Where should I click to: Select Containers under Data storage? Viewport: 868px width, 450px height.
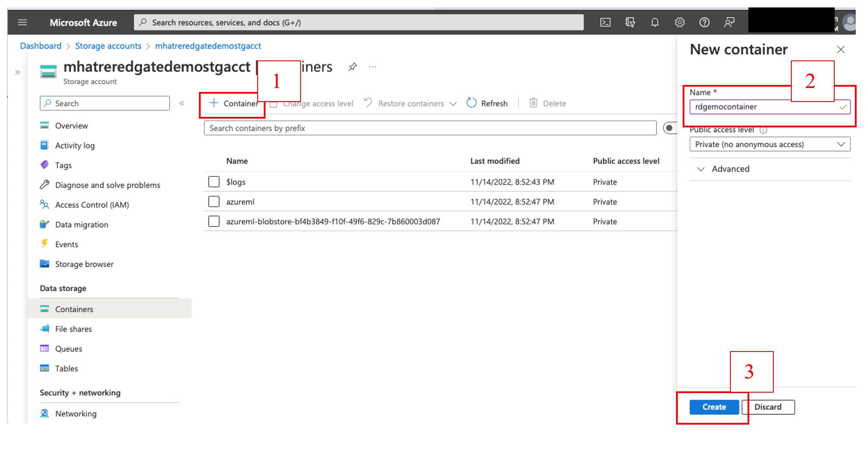(110, 309)
